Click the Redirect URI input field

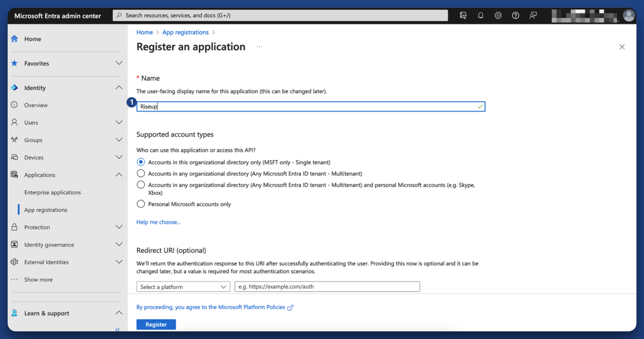click(x=327, y=286)
